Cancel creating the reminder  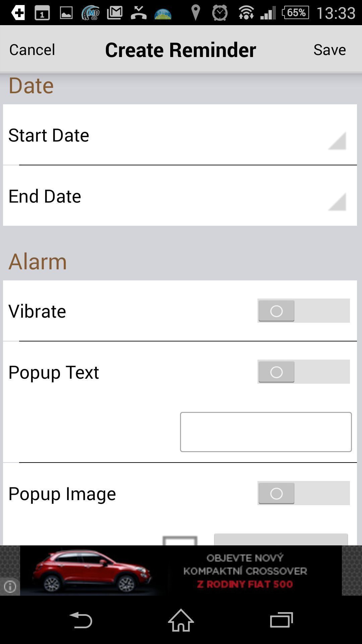pos(32,50)
